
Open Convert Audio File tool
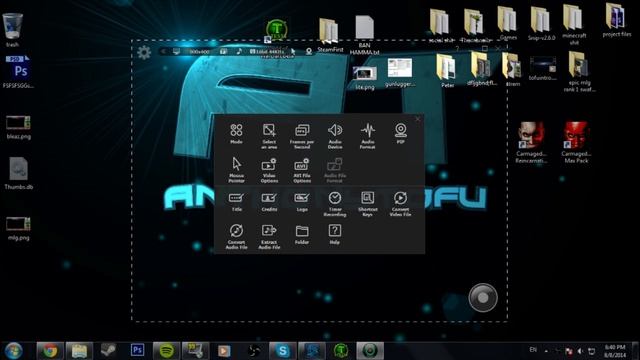[x=236, y=236]
